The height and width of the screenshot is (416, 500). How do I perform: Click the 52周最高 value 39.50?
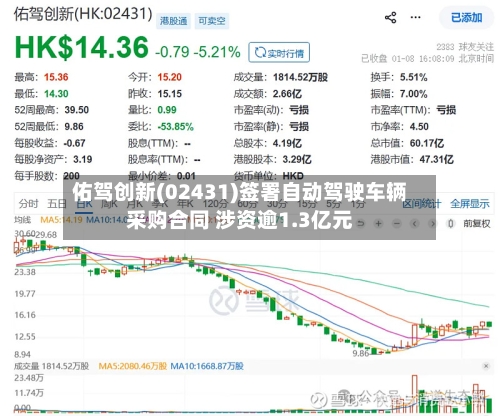77,110
